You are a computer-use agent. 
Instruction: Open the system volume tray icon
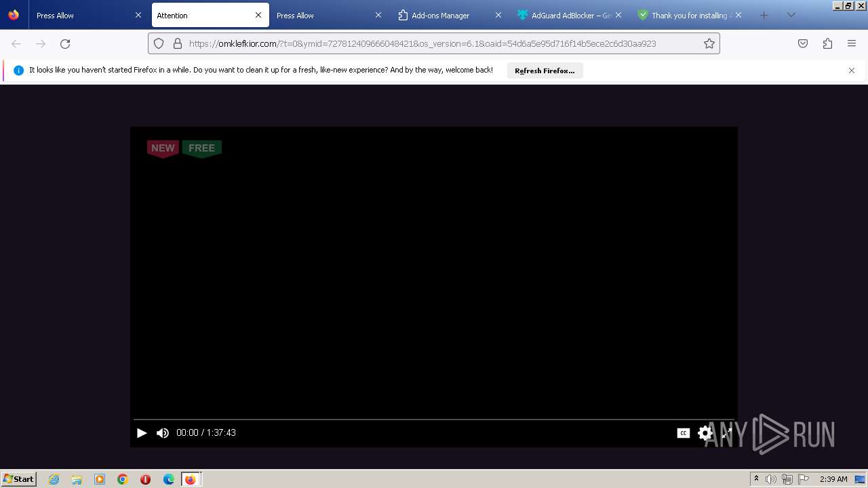click(x=771, y=479)
